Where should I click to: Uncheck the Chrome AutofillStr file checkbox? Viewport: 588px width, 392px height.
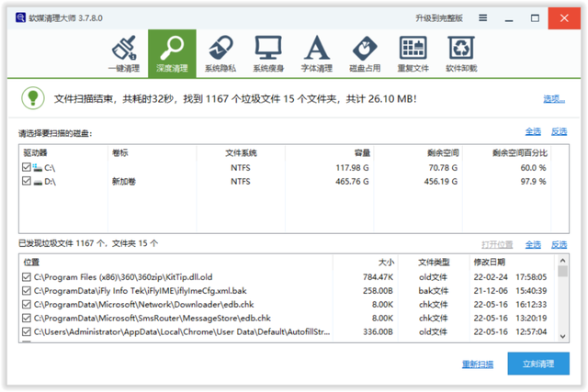coord(27,331)
